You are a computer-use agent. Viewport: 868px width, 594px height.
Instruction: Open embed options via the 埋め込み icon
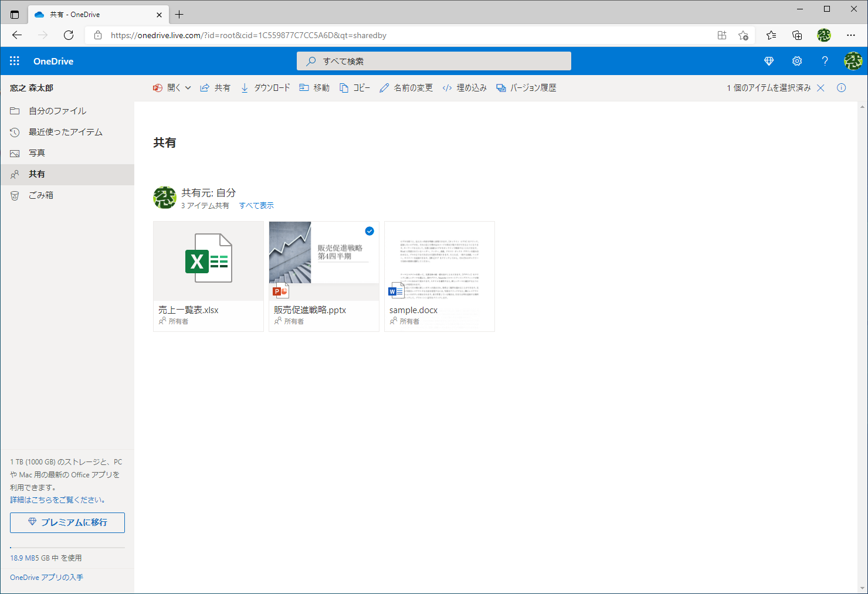tap(447, 87)
